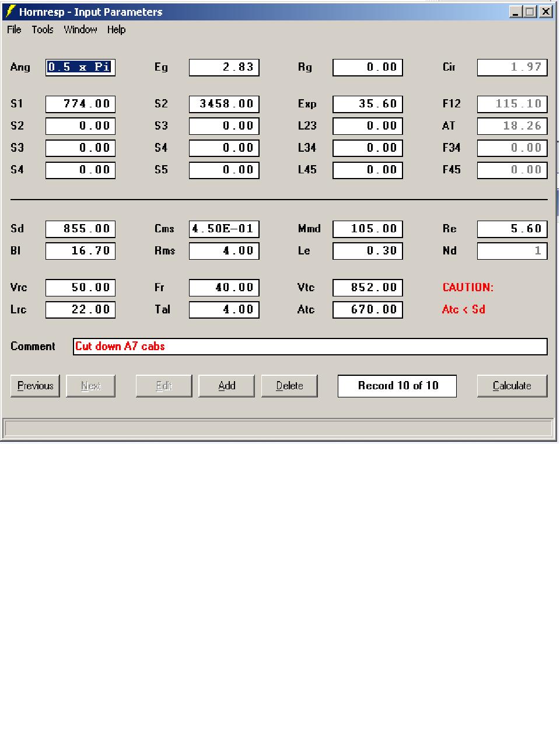Click the Fr field with 40.00
This screenshot has width=560, height=747.
tap(224, 288)
